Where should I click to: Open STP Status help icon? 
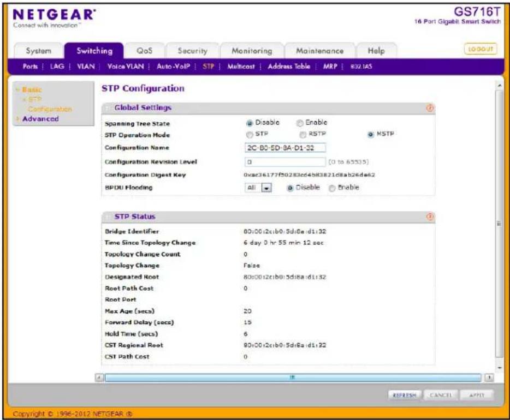click(x=430, y=217)
